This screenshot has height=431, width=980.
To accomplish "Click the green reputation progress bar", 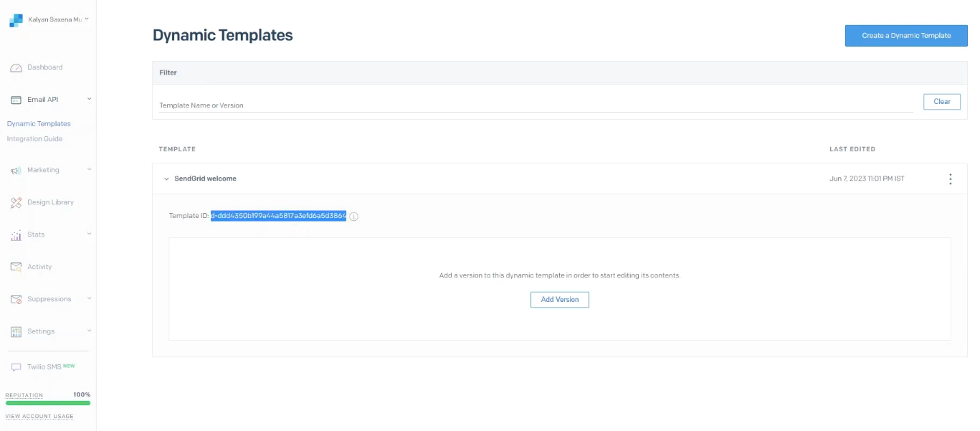I will (48, 403).
